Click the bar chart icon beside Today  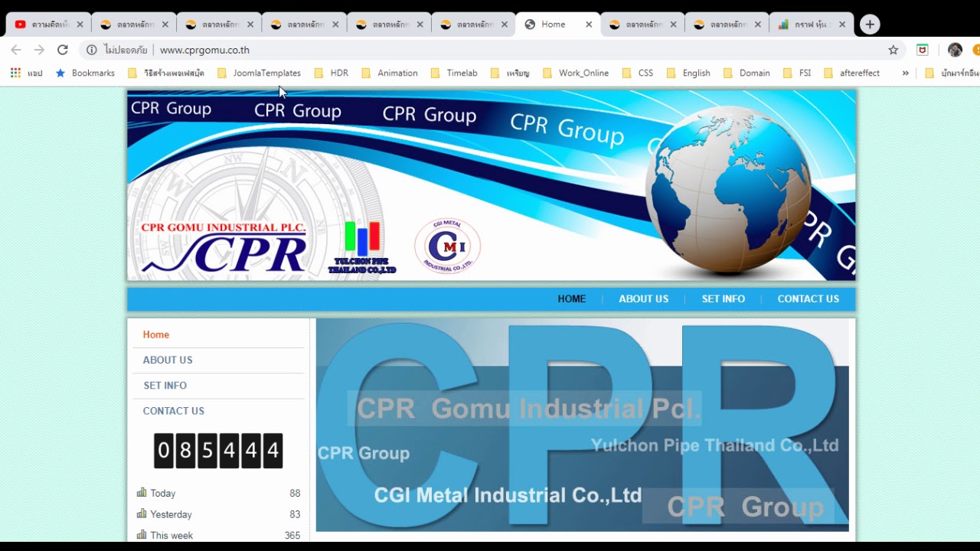pos(142,493)
